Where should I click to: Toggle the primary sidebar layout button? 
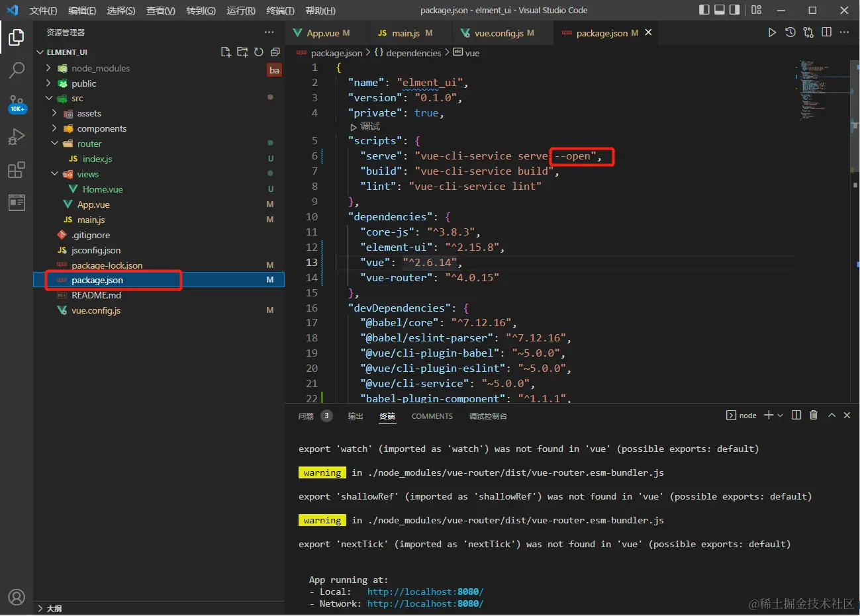click(704, 10)
